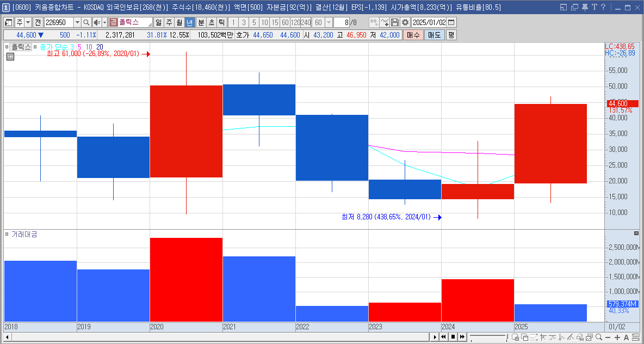
Task: Click the T font icon in title bar
Action: pyautogui.click(x=594, y=7)
